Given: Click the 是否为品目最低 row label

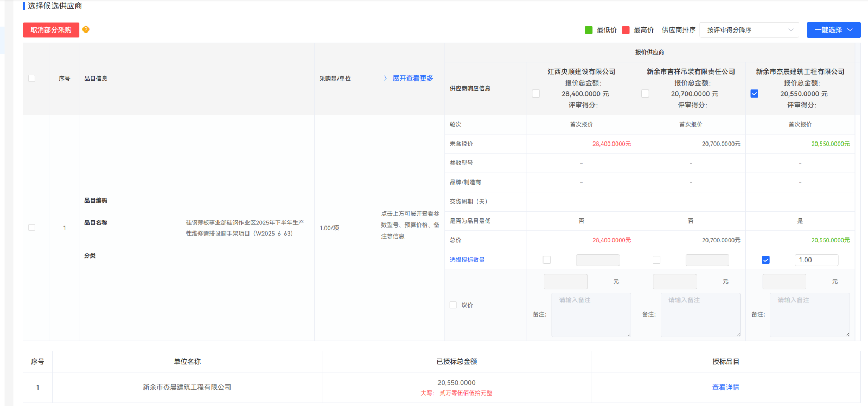Looking at the screenshot, I should point(470,221).
